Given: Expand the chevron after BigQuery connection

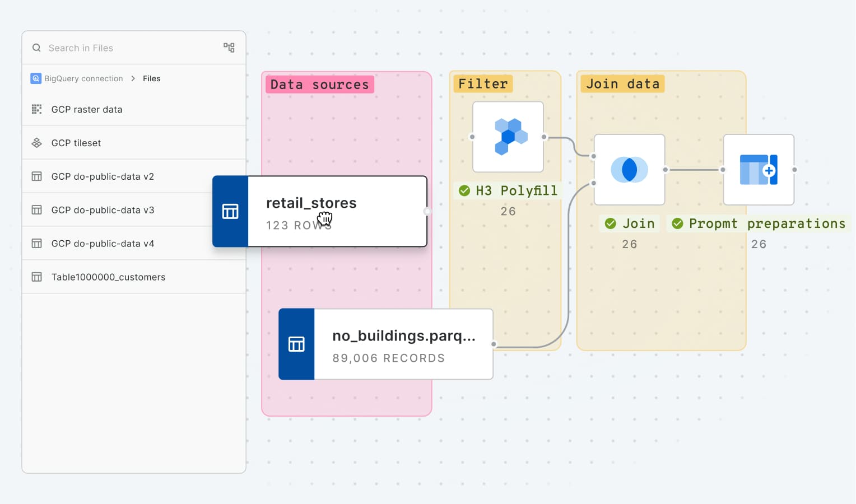Looking at the screenshot, I should [x=134, y=78].
